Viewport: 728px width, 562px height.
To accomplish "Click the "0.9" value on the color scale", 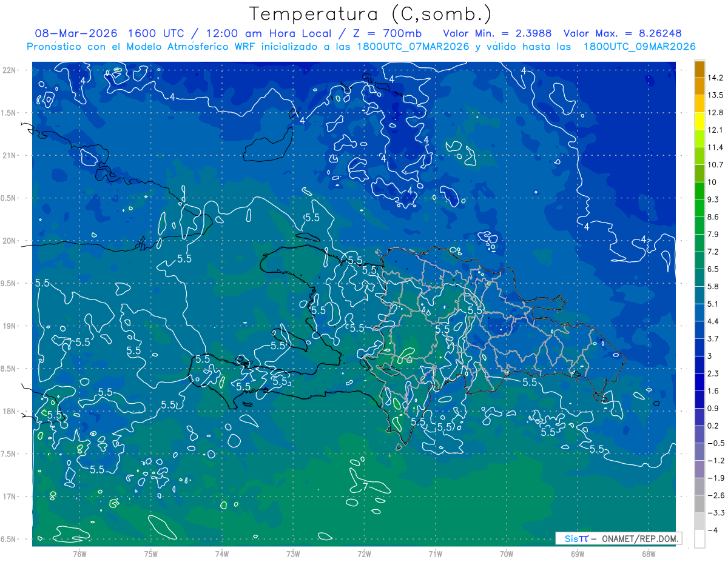I will [713, 409].
